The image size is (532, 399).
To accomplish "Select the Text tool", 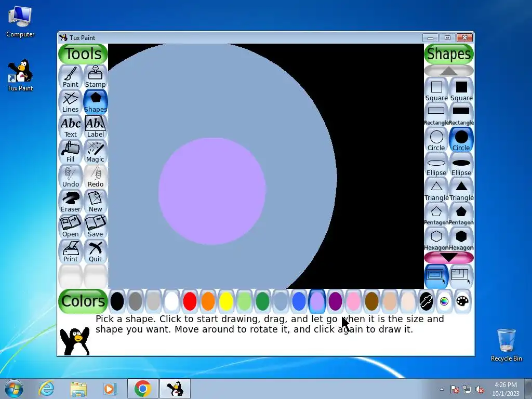I will click(x=71, y=127).
